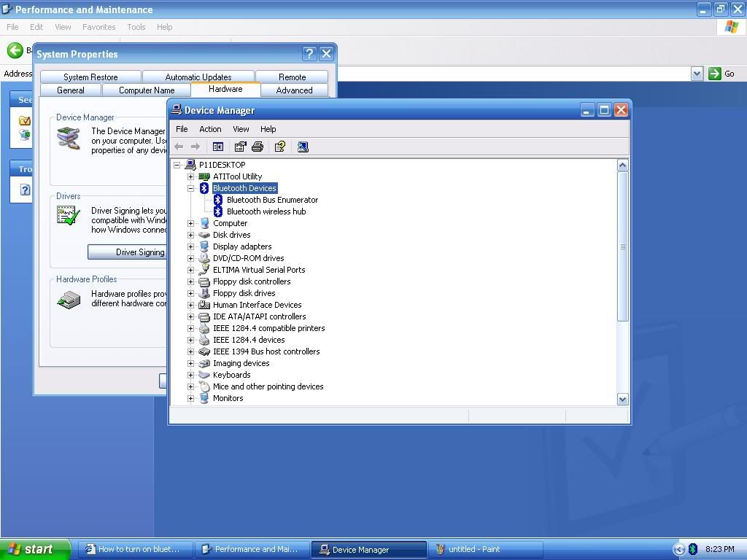Viewport: 747px width, 560px height.
Task: Click the Show/Hide Console Tree toolbar icon
Action: point(217,147)
